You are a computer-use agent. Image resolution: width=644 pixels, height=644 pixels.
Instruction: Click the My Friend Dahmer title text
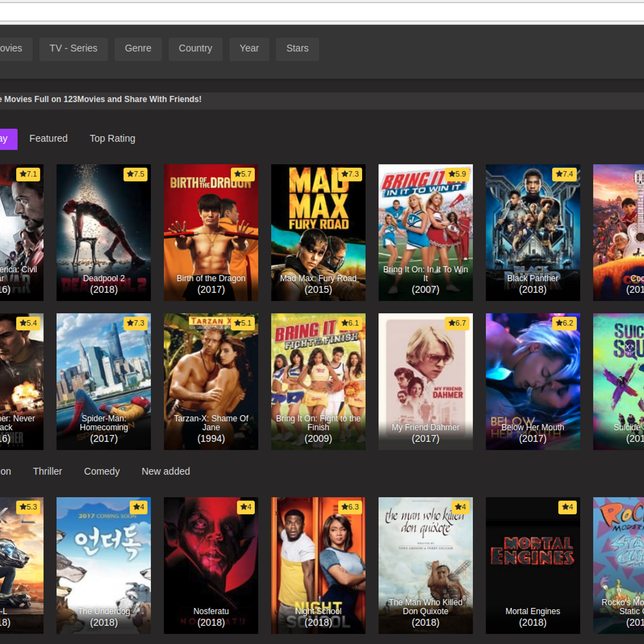click(425, 427)
